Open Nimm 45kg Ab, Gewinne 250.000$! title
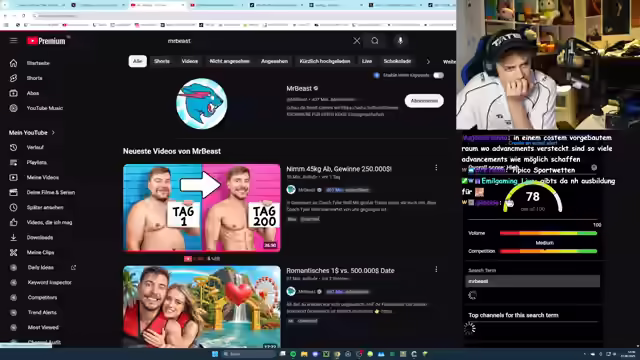This screenshot has height=360, width=640. [339, 169]
